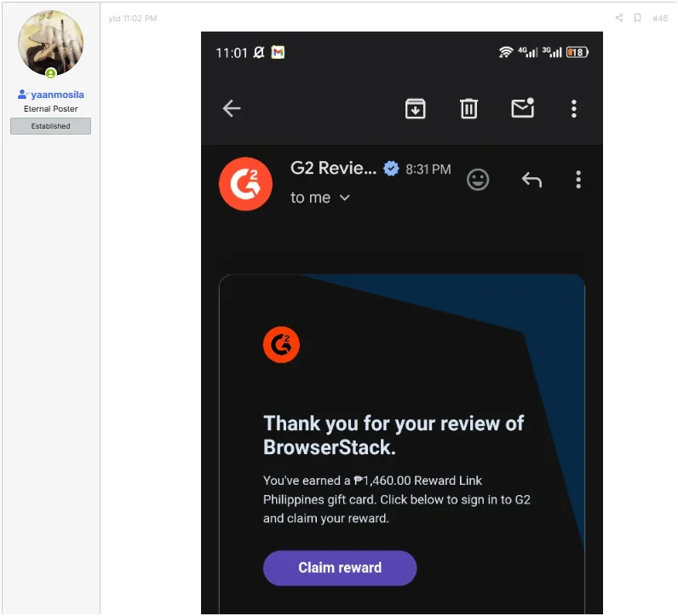Viewport: 678px width, 616px height.
Task: Click the 8:31 PM email time
Action: coord(428,170)
